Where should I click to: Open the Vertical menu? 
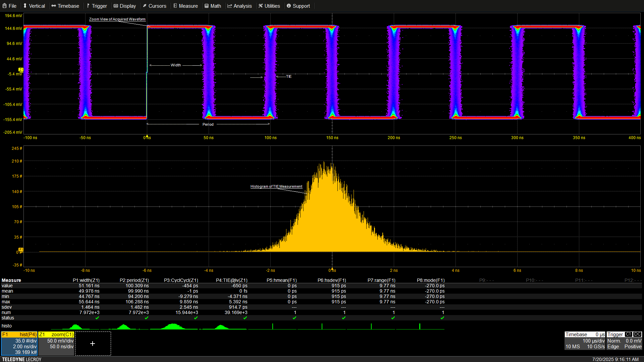(x=34, y=6)
